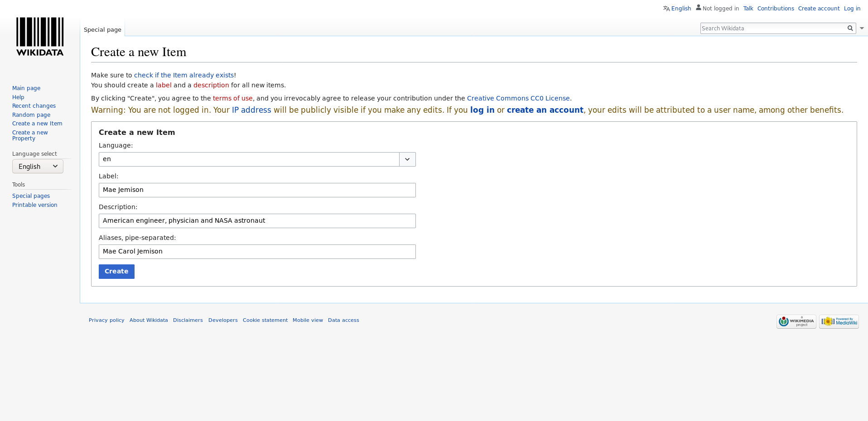This screenshot has height=421, width=868.
Task: Open the Talk link
Action: coord(748,9)
